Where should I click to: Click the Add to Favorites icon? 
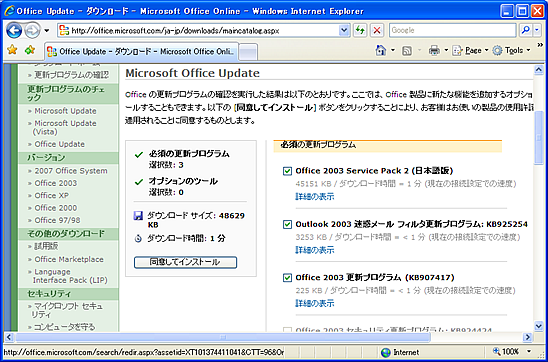(x=30, y=50)
